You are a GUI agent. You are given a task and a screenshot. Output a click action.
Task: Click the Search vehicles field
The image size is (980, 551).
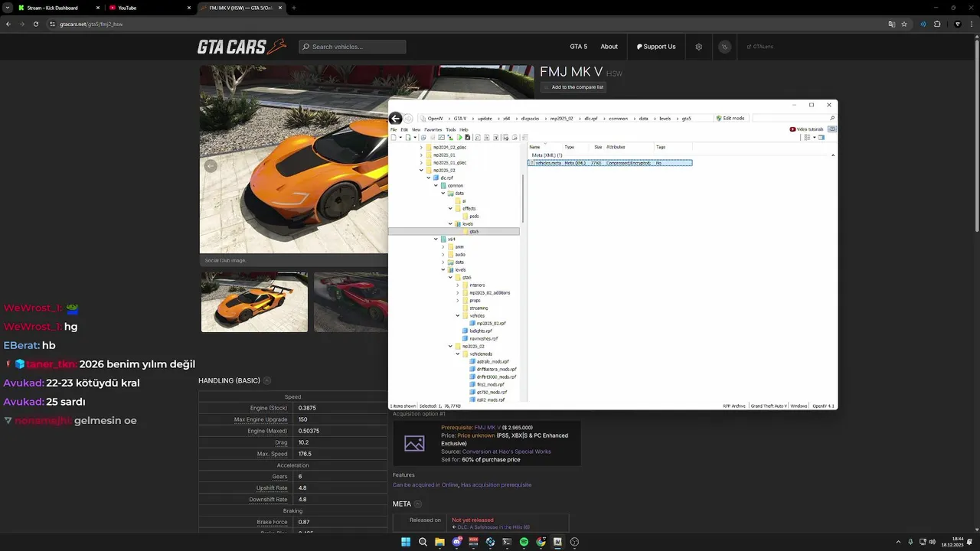pyautogui.click(x=352, y=47)
